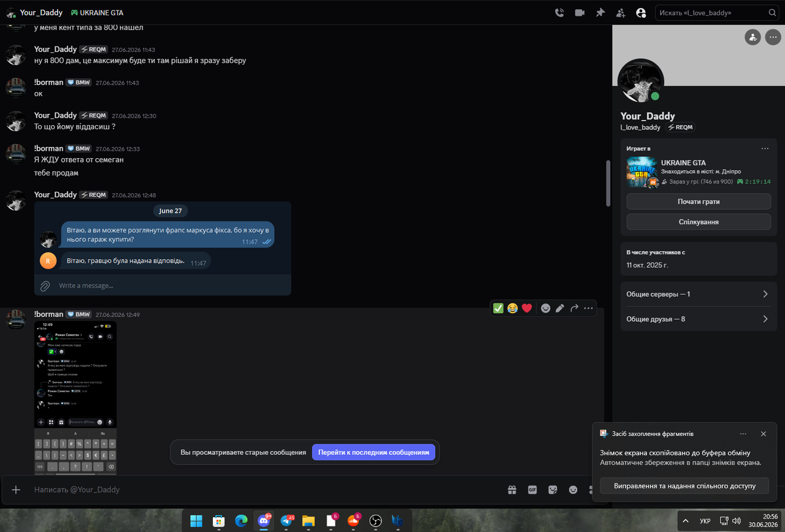Click Перейти к последним сообщениям button
785x532 pixels.
(x=374, y=452)
